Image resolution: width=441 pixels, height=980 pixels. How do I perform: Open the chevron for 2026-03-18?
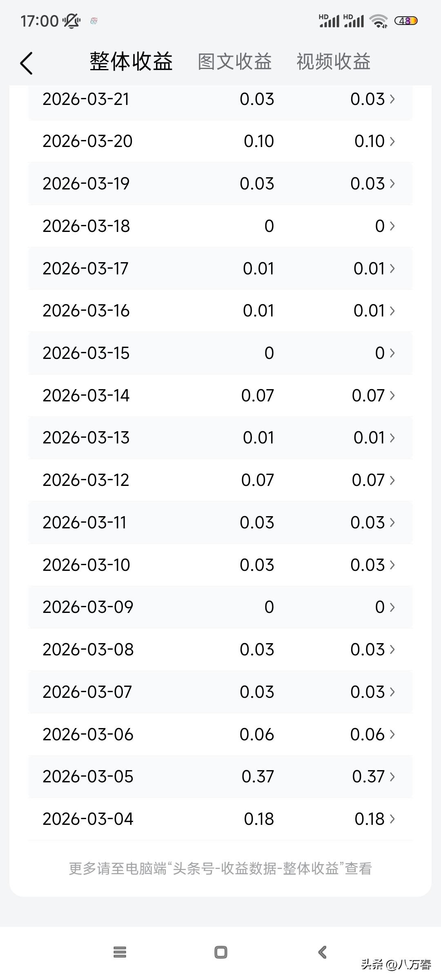[x=392, y=226]
